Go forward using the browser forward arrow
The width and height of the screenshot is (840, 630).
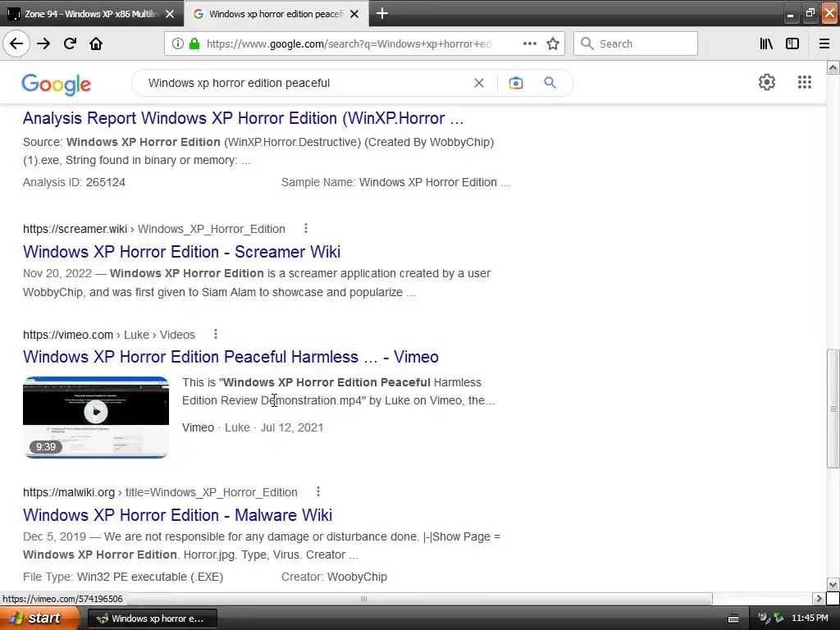(43, 43)
